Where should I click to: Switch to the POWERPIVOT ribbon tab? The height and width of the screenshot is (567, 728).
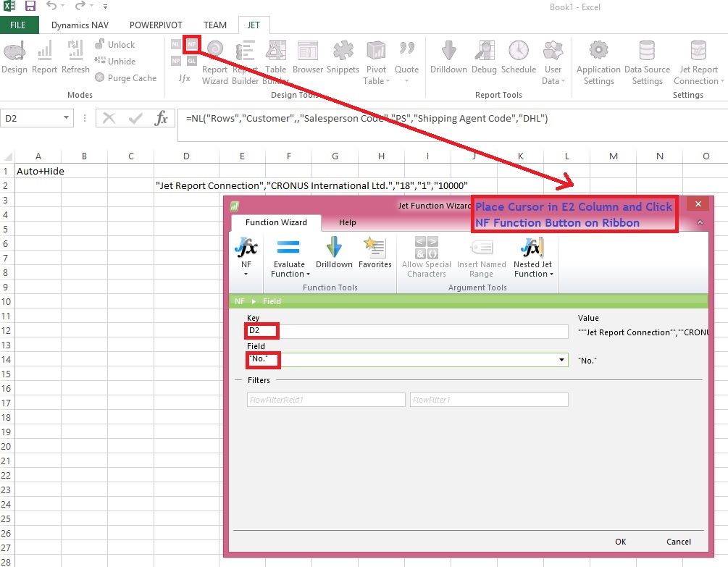[157, 25]
